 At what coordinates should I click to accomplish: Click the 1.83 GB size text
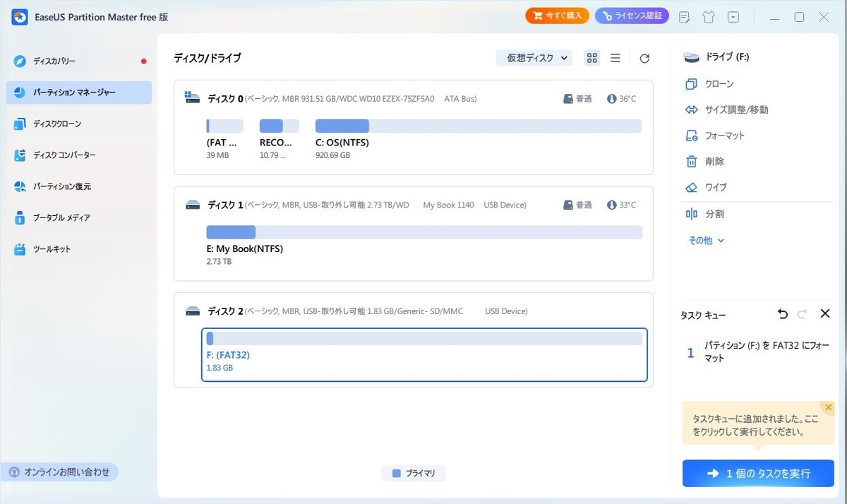click(x=220, y=368)
